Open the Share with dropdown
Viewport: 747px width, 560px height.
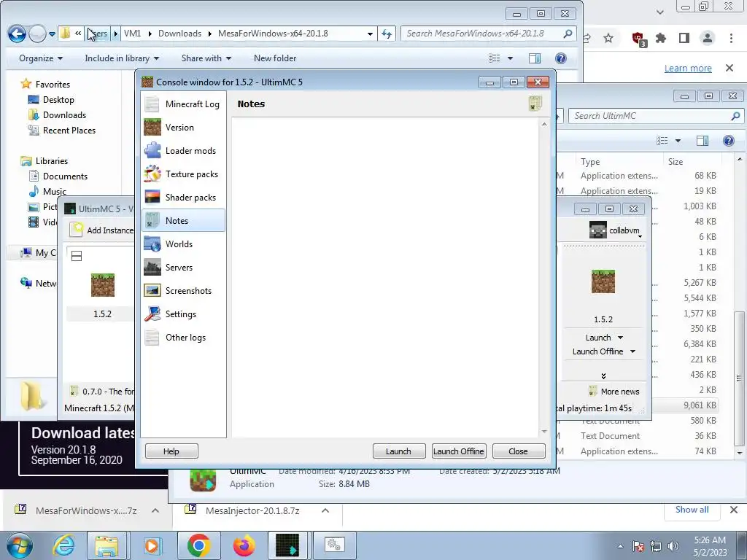click(206, 58)
